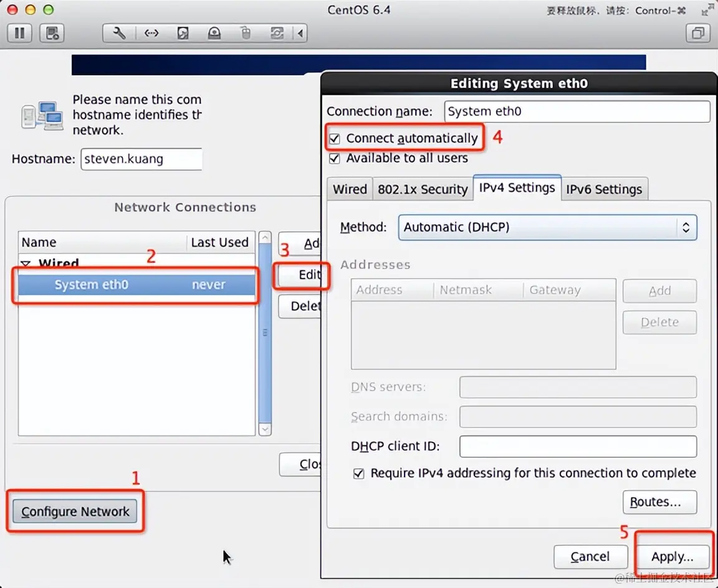Click the Address column header
The width and height of the screenshot is (718, 588).
point(393,290)
